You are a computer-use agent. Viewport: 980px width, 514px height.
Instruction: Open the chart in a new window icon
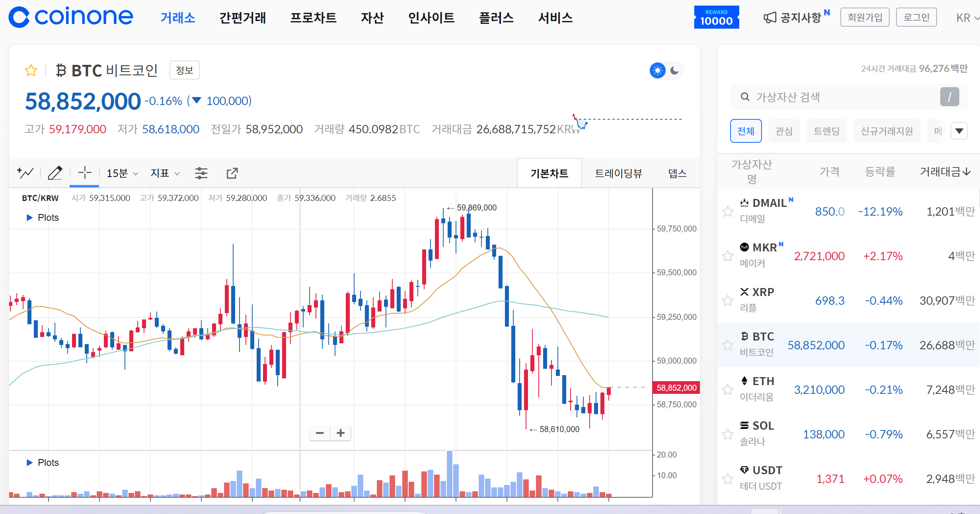(232, 173)
